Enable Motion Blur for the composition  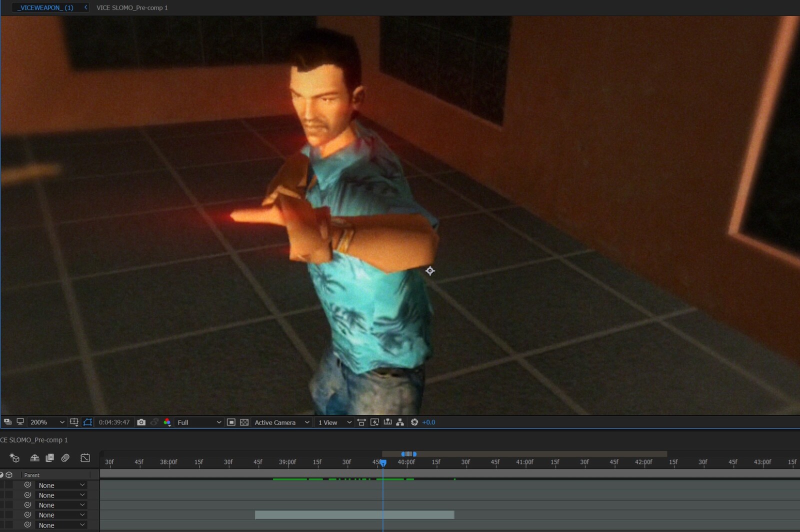click(65, 457)
